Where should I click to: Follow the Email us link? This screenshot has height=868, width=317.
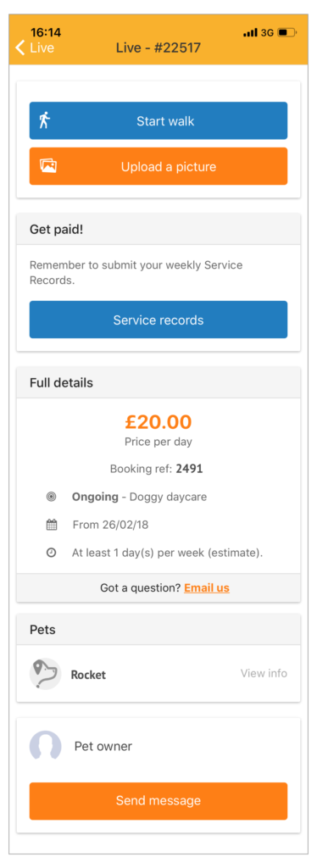click(x=207, y=588)
